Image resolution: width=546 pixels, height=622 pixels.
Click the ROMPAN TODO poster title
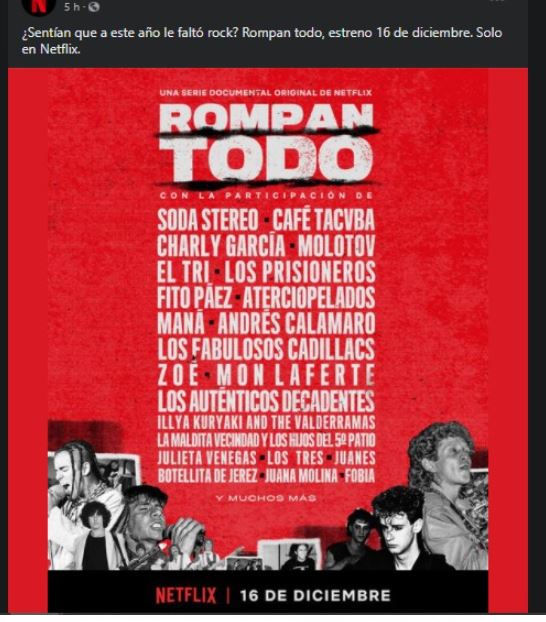266,144
